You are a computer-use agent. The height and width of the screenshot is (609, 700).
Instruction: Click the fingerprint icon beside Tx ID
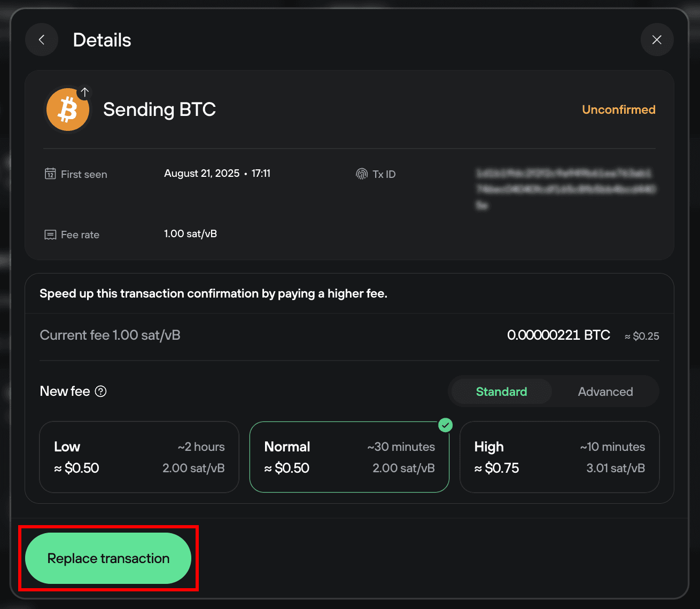(362, 174)
